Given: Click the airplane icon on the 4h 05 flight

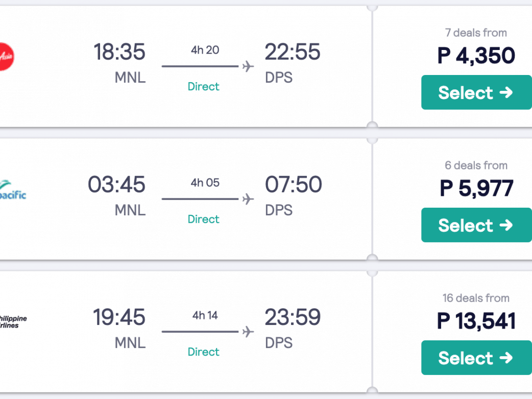Looking at the screenshot, I should click(248, 199).
